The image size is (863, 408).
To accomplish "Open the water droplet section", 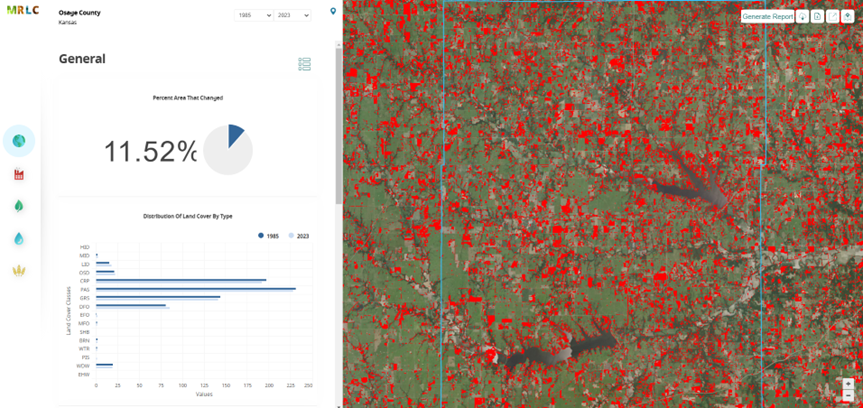I will point(19,238).
